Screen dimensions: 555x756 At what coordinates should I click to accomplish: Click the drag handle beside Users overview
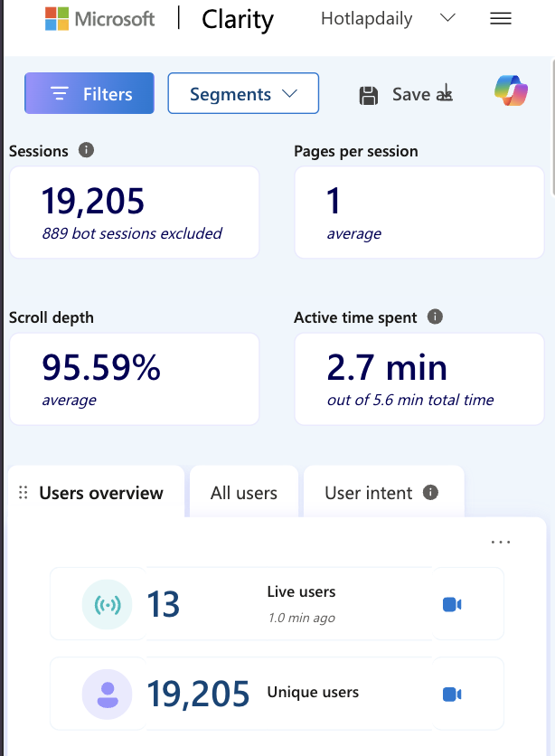(24, 493)
